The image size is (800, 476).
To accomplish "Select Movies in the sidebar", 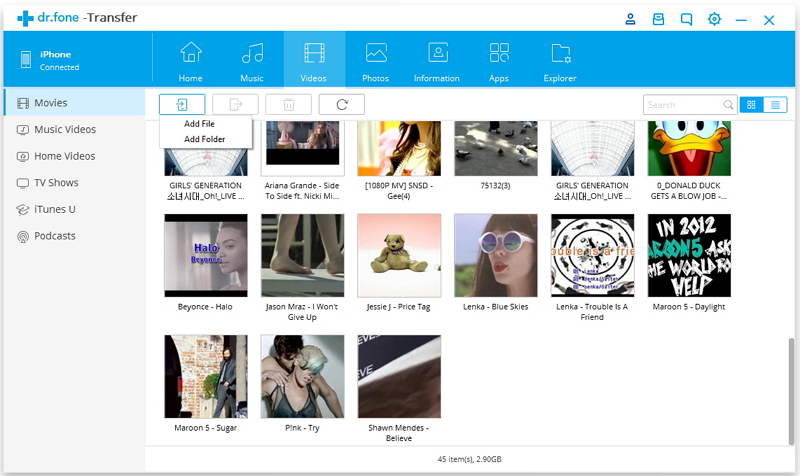I will click(74, 103).
